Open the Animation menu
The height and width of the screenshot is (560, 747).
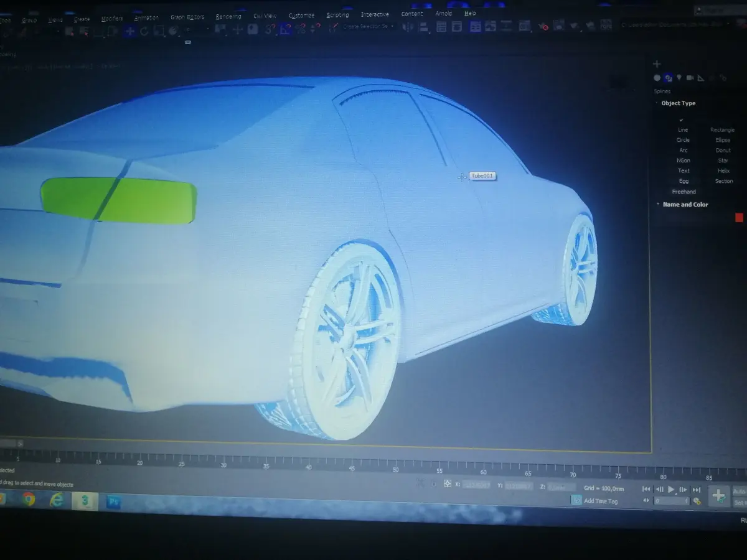coord(146,18)
